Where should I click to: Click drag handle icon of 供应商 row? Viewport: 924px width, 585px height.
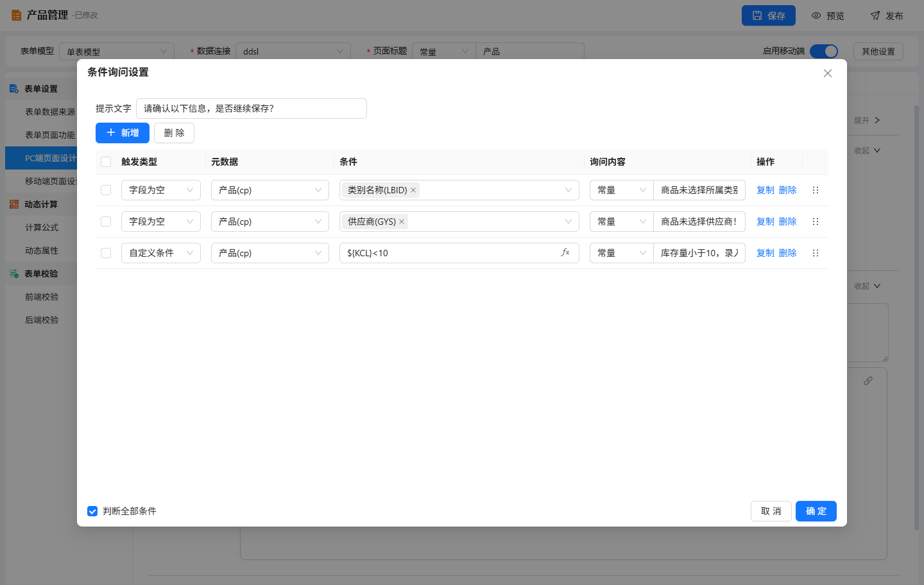[x=816, y=222]
